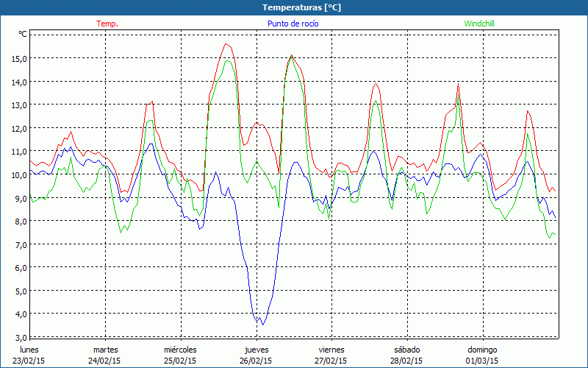Pick the jueves 26/02/15 date label

click(256, 355)
